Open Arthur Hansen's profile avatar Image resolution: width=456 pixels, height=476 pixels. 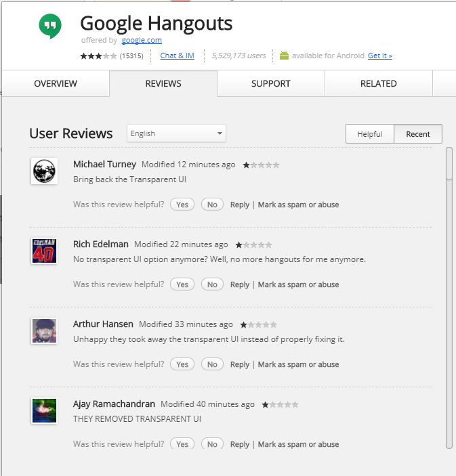pyautogui.click(x=44, y=330)
